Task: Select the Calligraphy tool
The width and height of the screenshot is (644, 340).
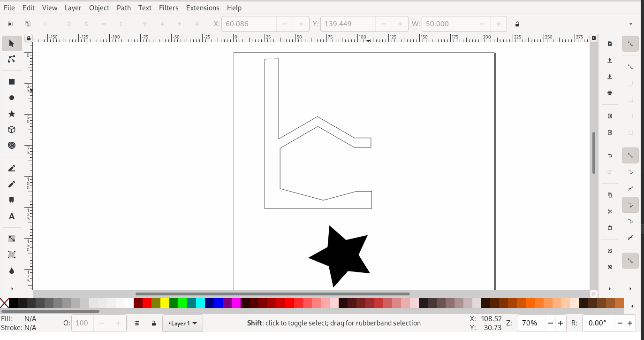Action: click(12, 200)
